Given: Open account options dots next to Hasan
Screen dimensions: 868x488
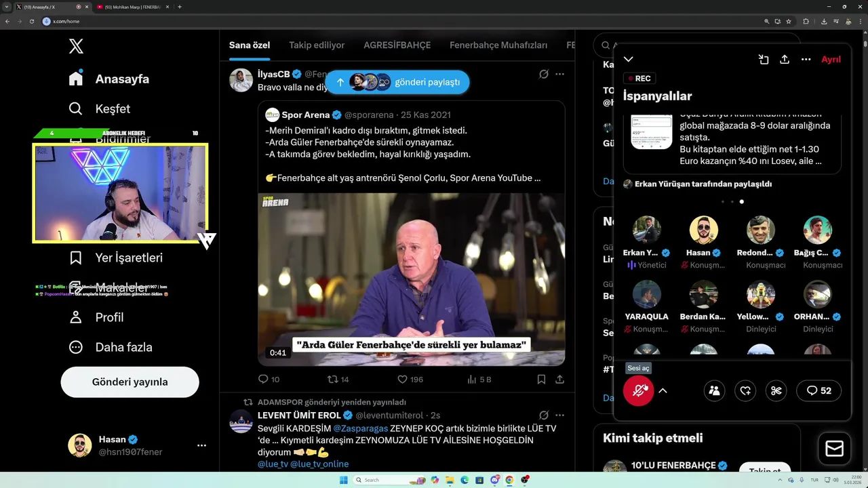Looking at the screenshot, I should click(201, 445).
